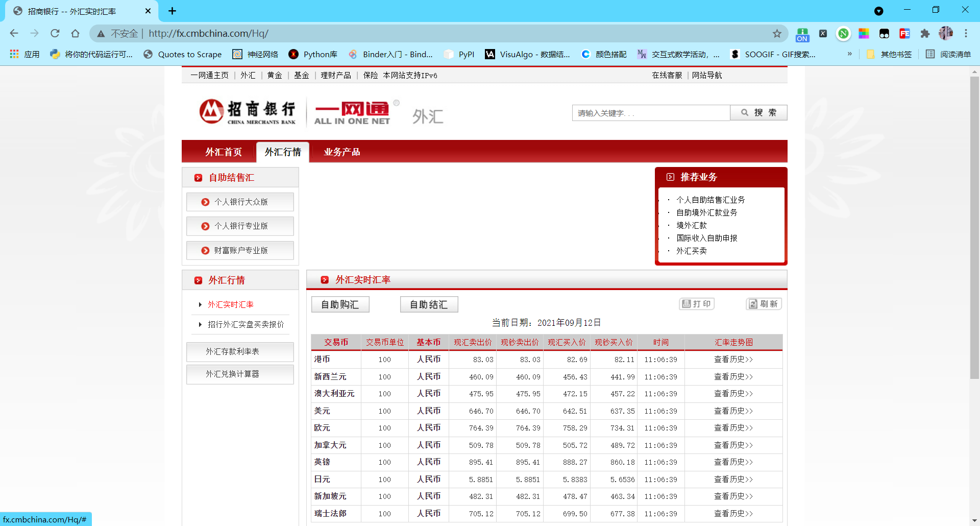Click the 外汇兑换计算器 button
The height and width of the screenshot is (526, 980).
[x=240, y=374]
